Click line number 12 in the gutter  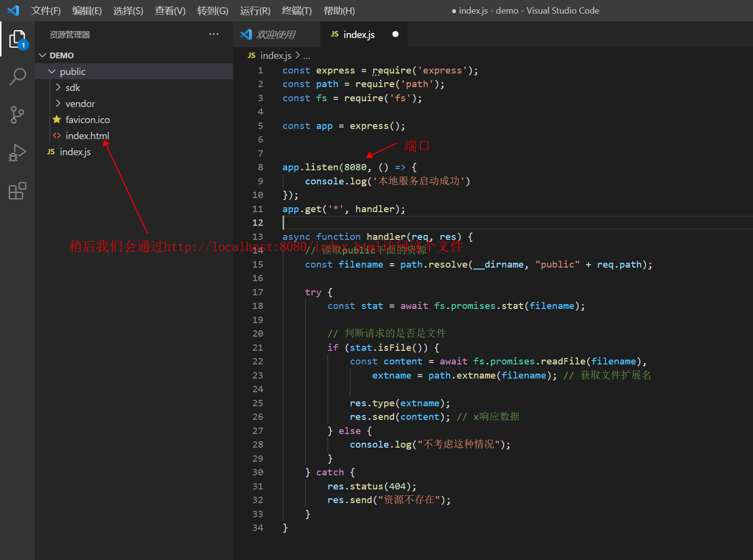coord(258,222)
